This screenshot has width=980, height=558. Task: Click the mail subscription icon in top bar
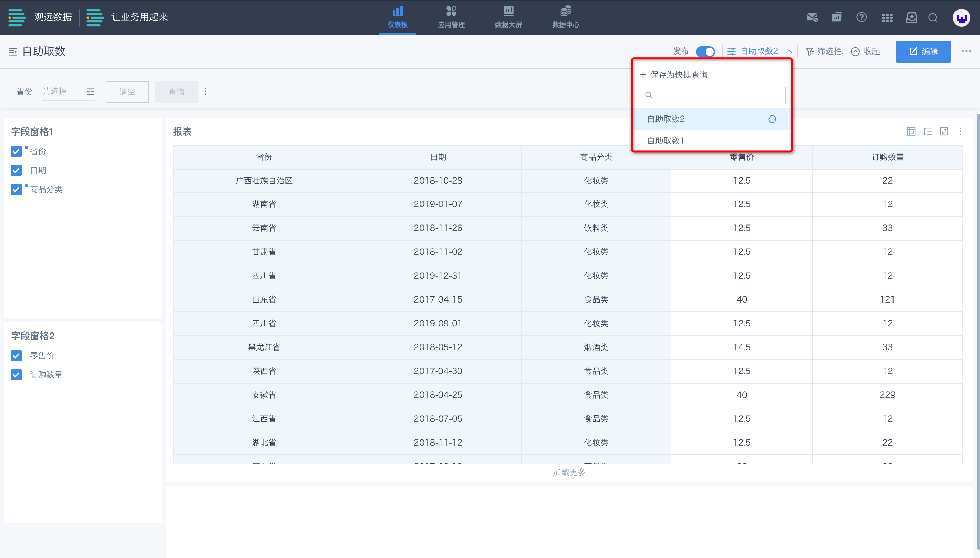[812, 18]
